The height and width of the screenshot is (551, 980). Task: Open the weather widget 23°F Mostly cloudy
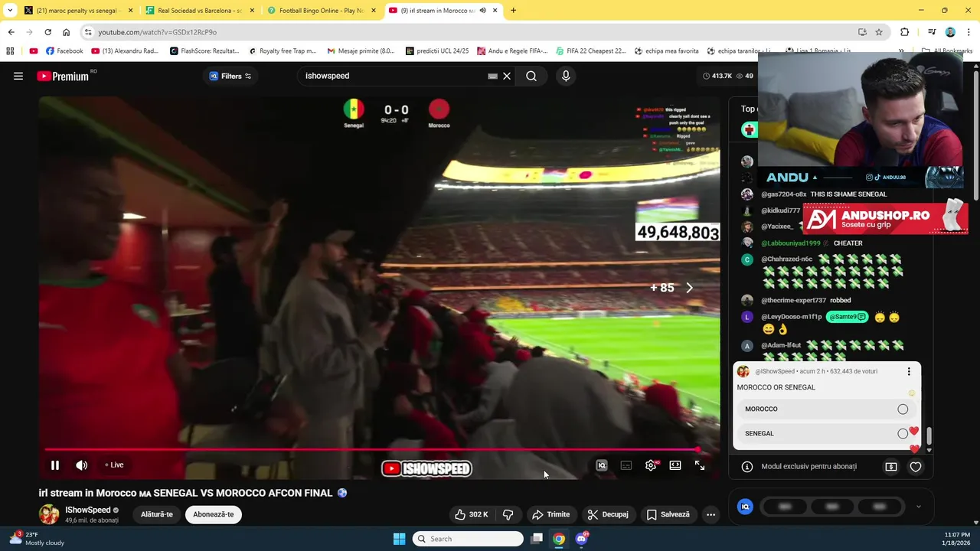click(37, 539)
